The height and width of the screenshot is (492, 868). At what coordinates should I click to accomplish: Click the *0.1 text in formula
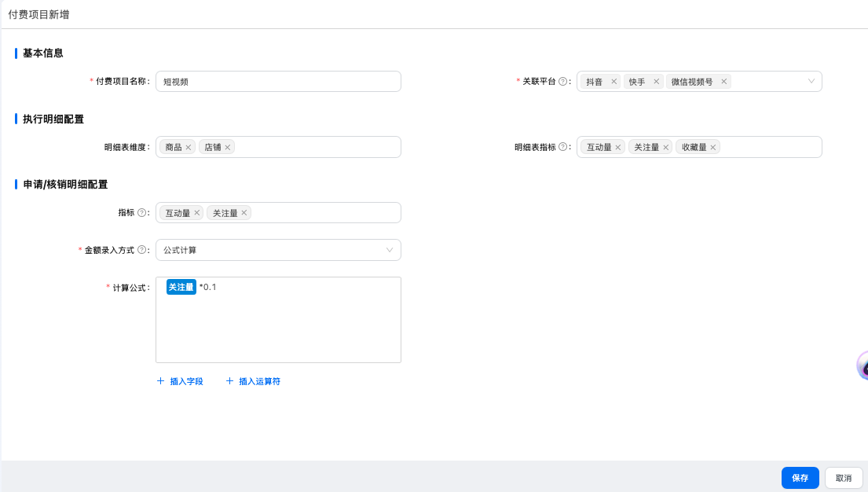[207, 287]
